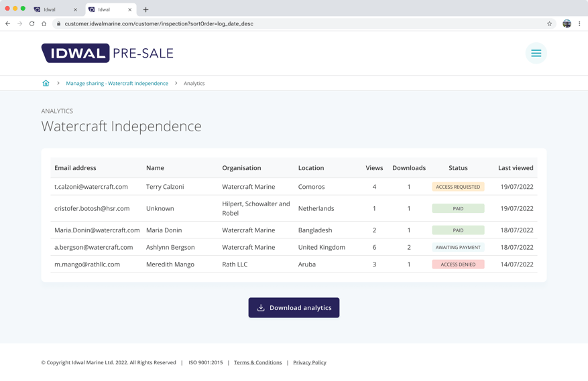Click the Watercraft Independence page heading

pos(121,127)
